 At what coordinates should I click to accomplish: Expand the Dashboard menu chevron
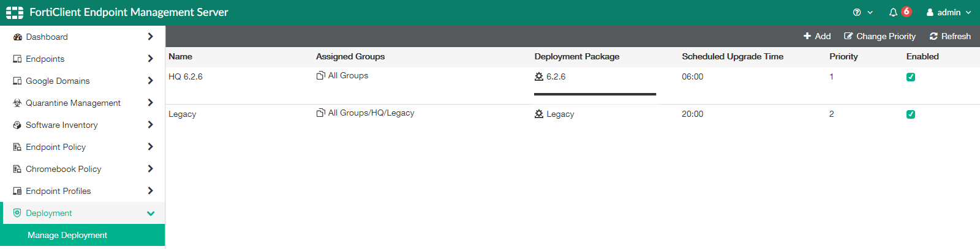pos(150,37)
